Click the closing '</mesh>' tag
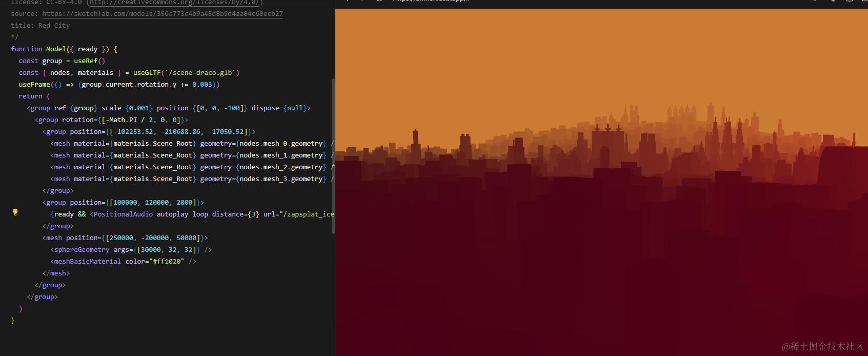Viewport: 868px width, 356px height. point(56,273)
